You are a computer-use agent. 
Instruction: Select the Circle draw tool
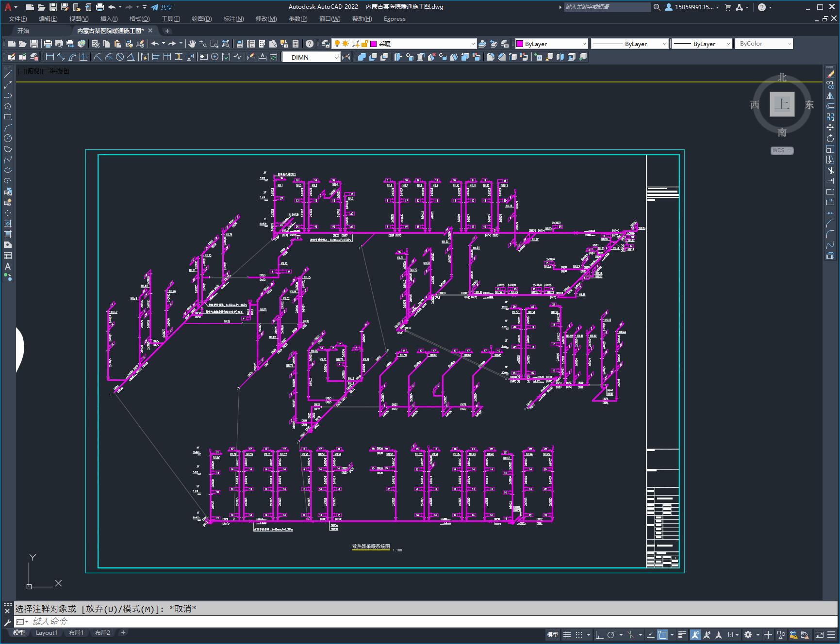8,138
